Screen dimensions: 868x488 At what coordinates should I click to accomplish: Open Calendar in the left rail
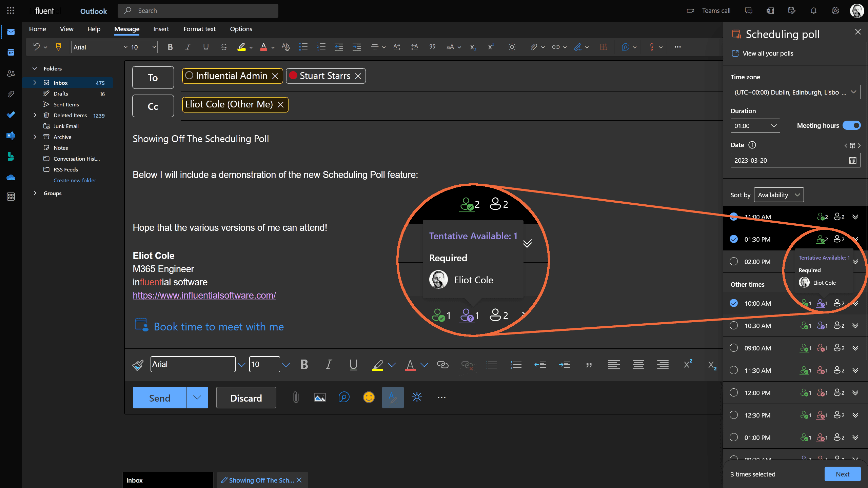pos(11,53)
